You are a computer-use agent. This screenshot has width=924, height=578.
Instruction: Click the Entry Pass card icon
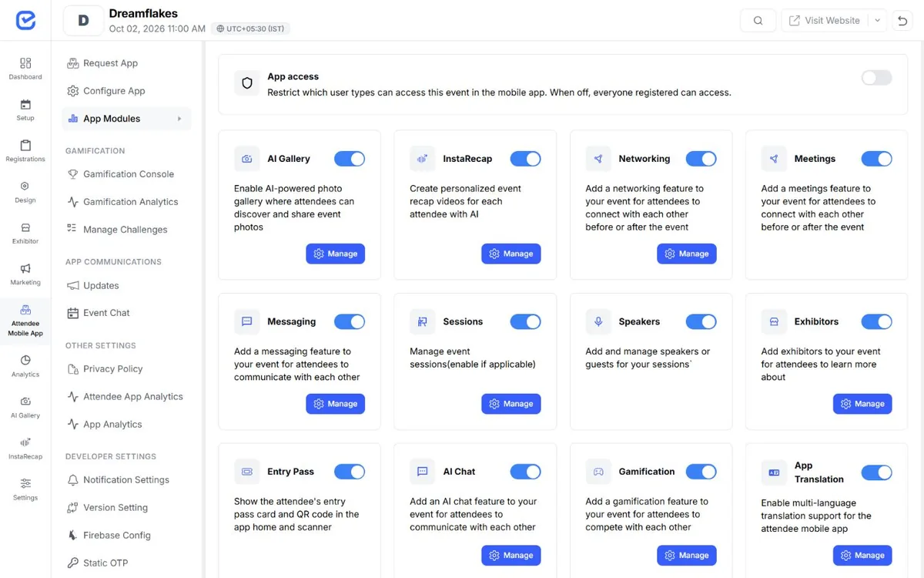click(247, 472)
